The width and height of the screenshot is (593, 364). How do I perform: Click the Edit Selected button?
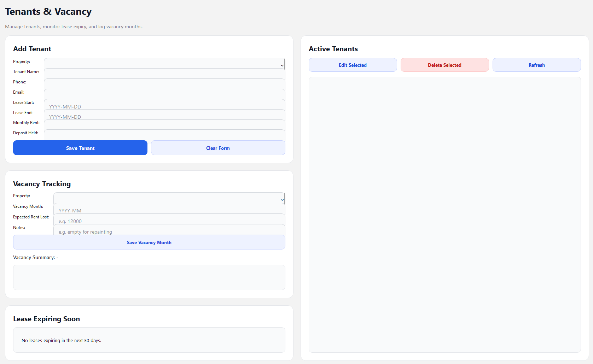(x=353, y=65)
